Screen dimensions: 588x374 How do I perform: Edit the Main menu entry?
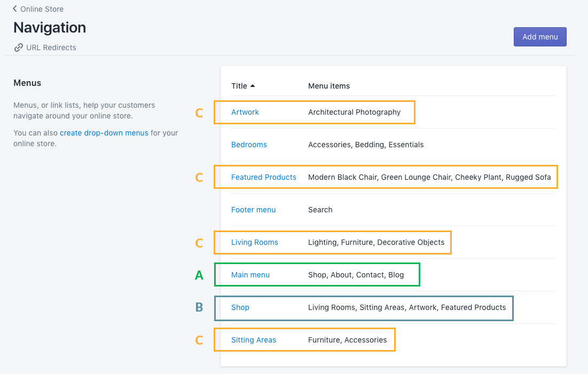pyautogui.click(x=250, y=275)
